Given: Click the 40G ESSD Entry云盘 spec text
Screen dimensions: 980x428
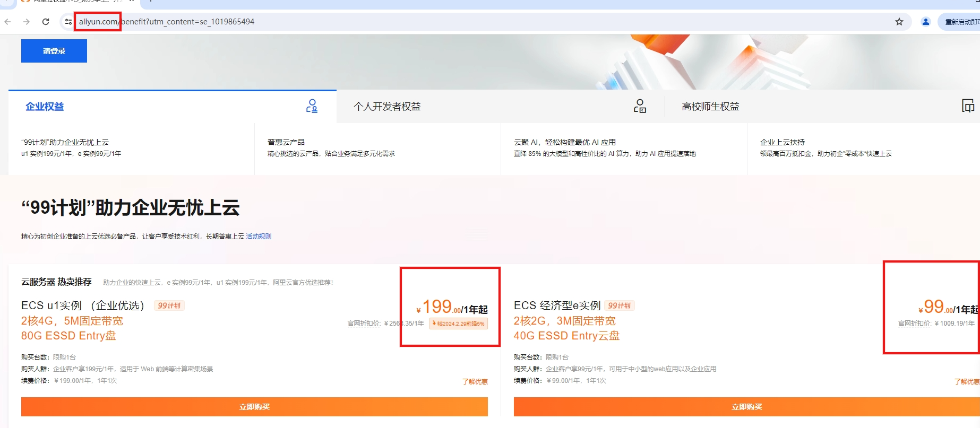Looking at the screenshot, I should pos(566,336).
